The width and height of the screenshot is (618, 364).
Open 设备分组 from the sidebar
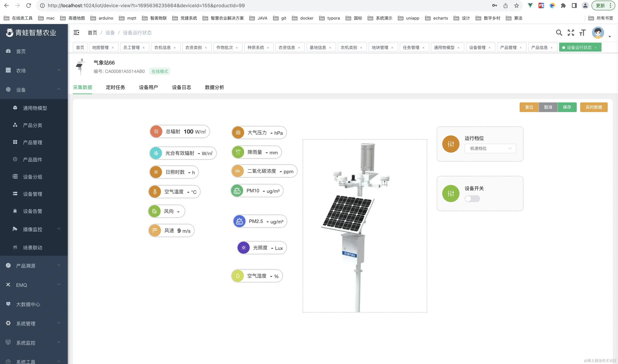point(33,177)
